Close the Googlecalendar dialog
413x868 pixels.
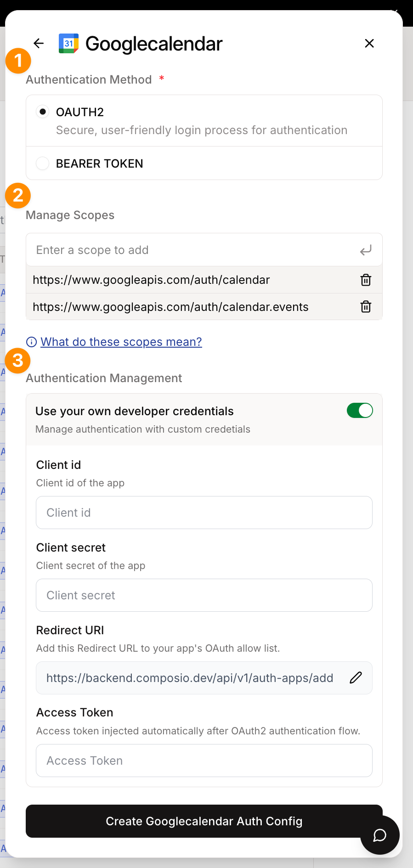pos(369,44)
